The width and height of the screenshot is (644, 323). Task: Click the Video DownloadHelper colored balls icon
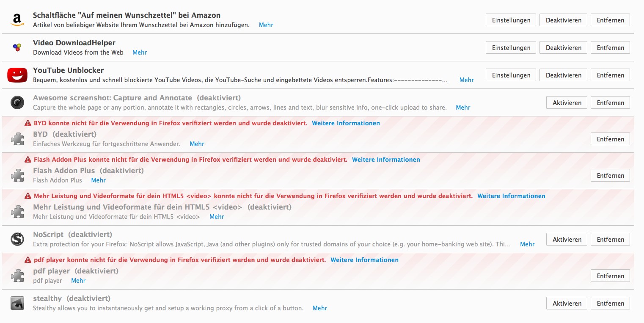pos(17,47)
